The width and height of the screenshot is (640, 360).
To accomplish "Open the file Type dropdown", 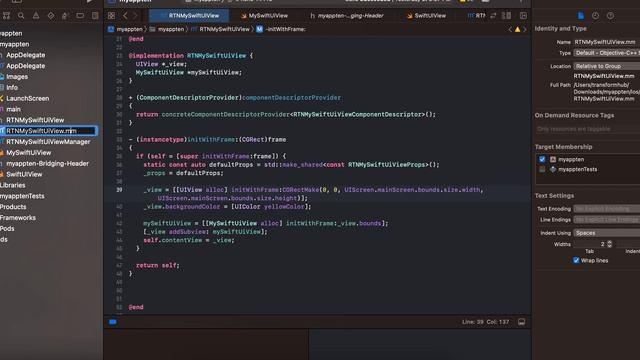I will [x=607, y=53].
